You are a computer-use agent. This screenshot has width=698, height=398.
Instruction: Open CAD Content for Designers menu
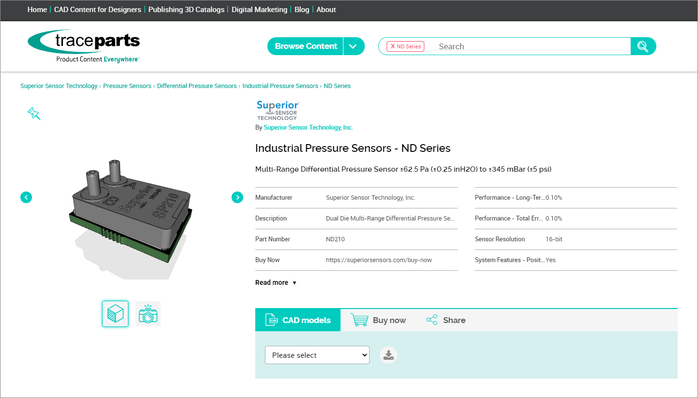tap(97, 10)
